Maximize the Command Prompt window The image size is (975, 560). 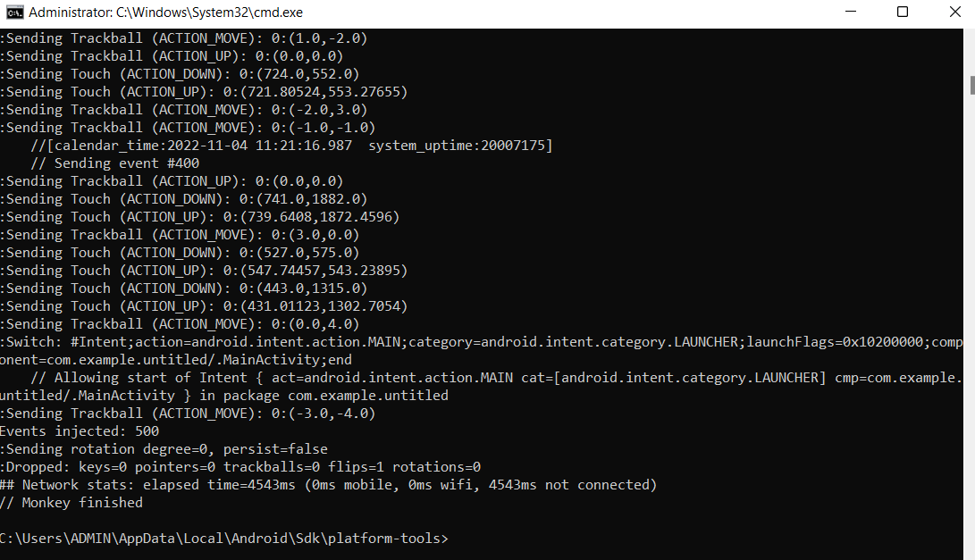coord(904,12)
